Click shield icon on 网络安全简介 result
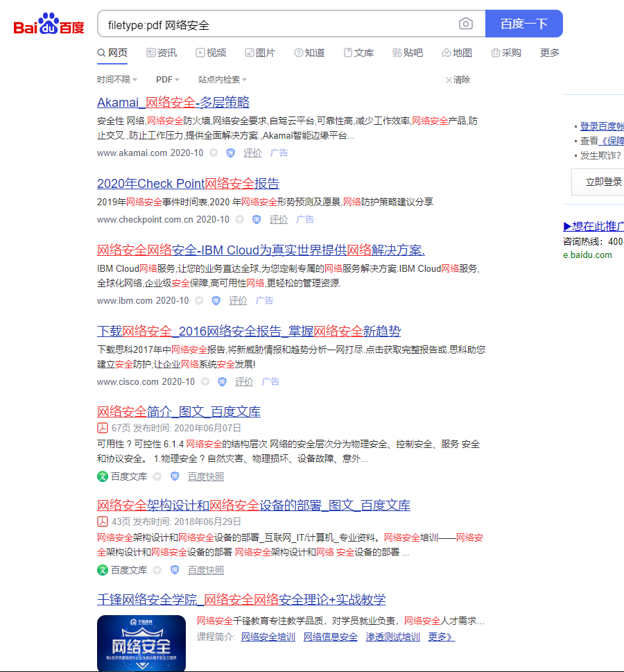Image resolution: width=624 pixels, height=672 pixels. pos(175,476)
